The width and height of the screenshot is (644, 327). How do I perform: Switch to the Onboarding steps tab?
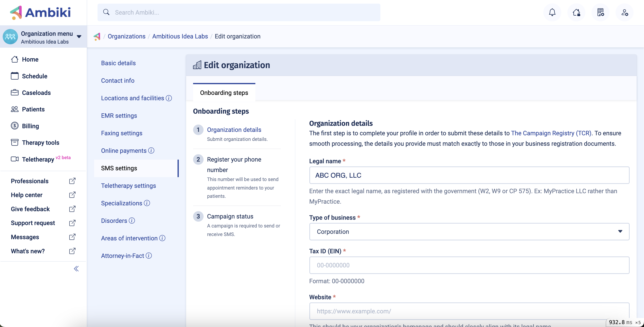point(224,92)
